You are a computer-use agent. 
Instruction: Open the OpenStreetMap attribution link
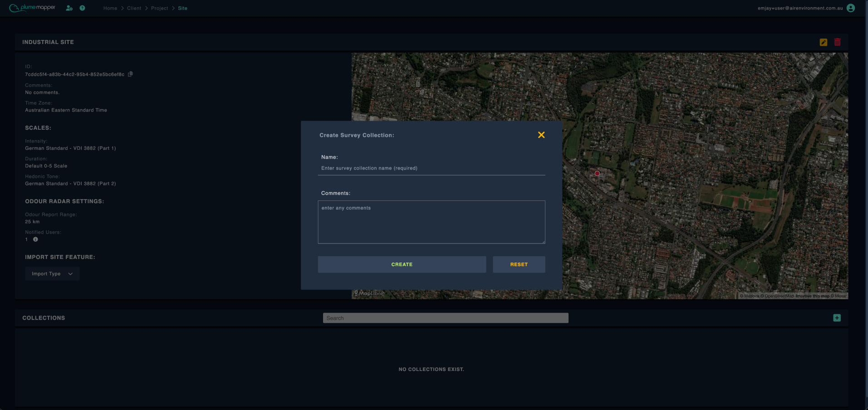[x=777, y=296]
